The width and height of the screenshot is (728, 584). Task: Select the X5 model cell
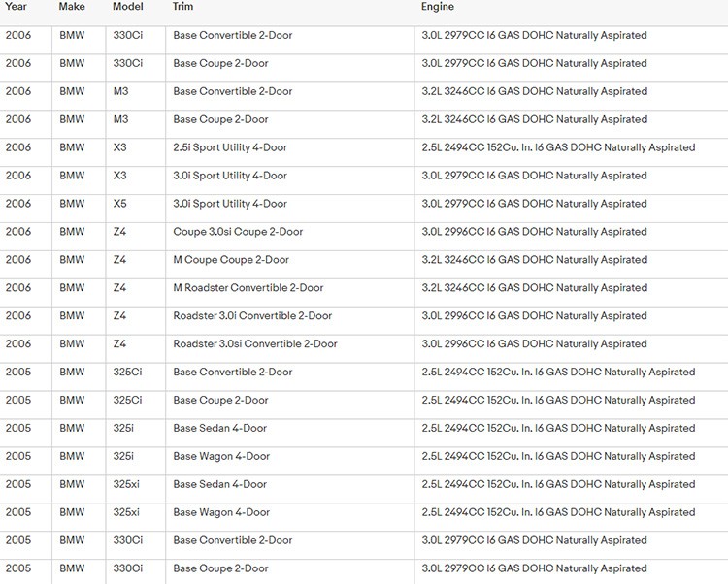(119, 203)
